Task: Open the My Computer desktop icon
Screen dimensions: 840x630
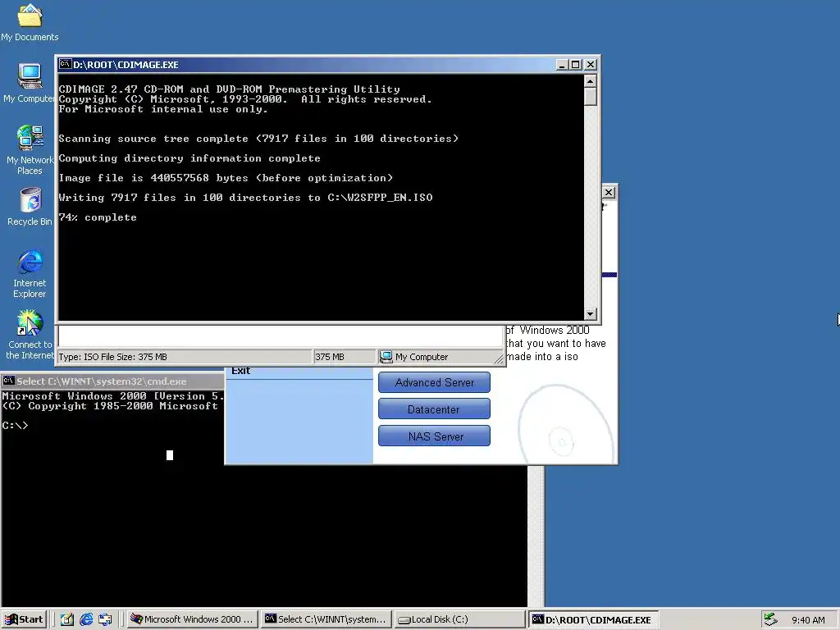Action: 30,83
